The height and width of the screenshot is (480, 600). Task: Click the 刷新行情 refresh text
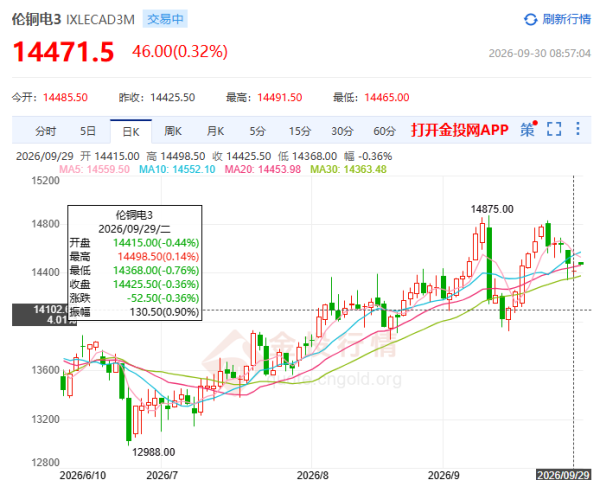click(x=567, y=19)
